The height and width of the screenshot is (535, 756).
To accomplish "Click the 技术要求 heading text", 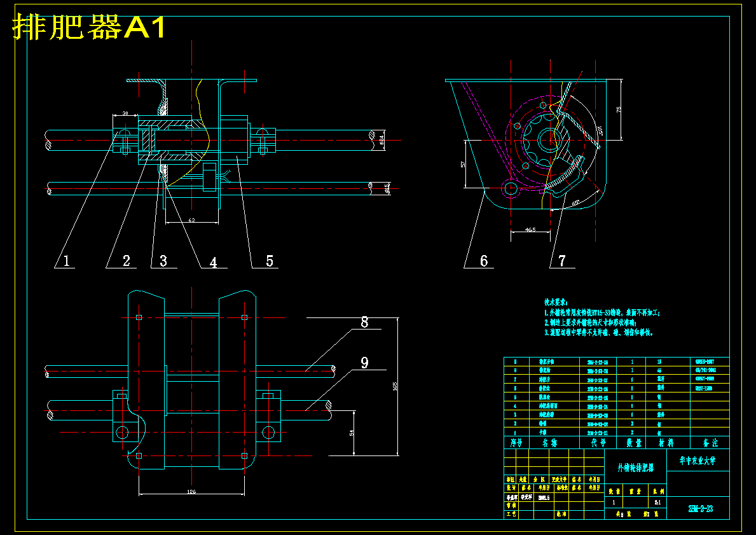I will point(556,302).
